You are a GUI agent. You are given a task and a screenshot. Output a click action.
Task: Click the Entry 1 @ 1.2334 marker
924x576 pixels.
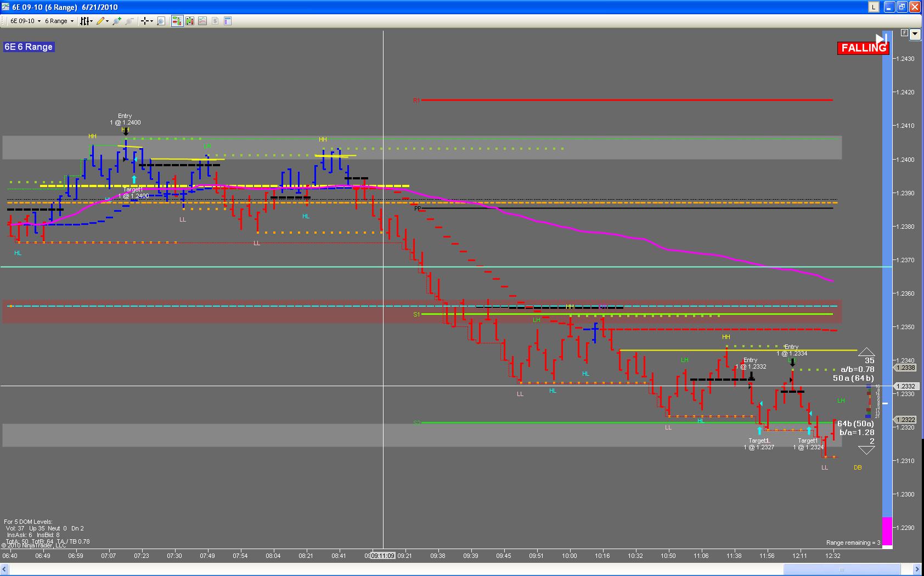791,350
